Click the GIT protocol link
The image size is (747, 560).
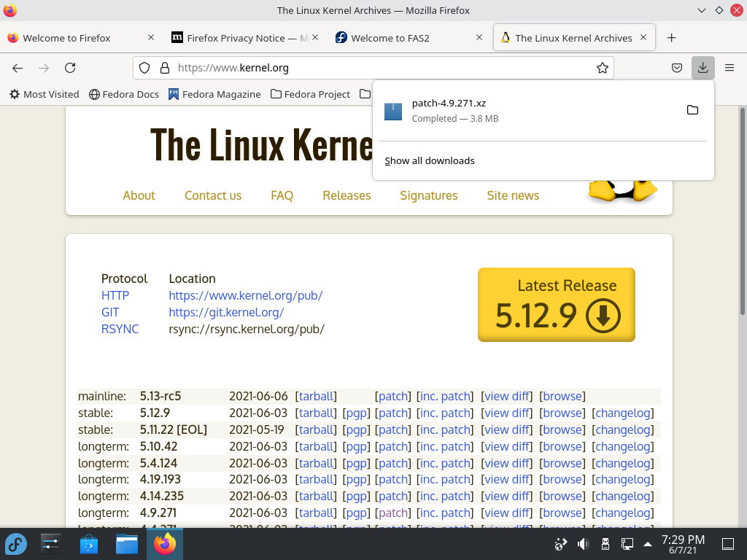tap(110, 312)
